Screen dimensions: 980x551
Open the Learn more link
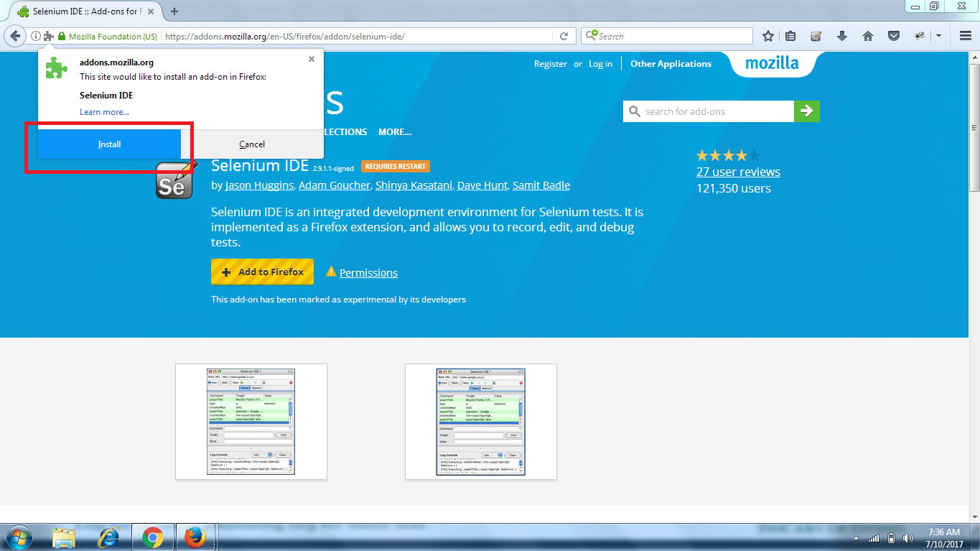point(104,112)
